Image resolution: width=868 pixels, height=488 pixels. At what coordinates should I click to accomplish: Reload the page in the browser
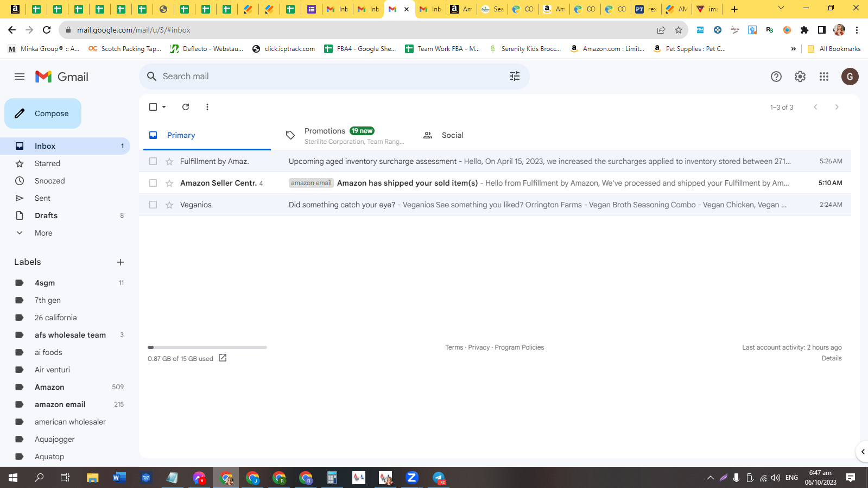click(47, 30)
